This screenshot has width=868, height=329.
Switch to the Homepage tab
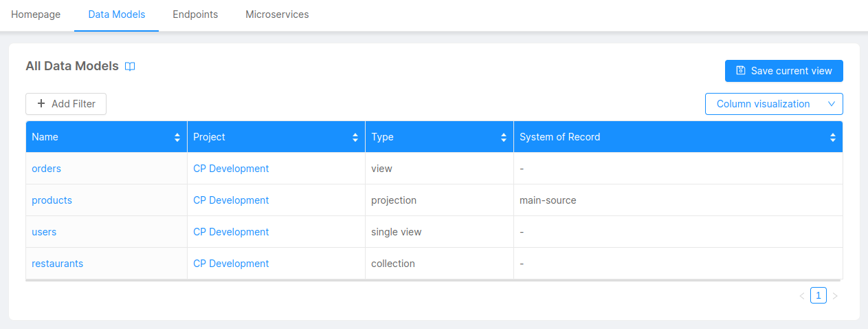(36, 14)
